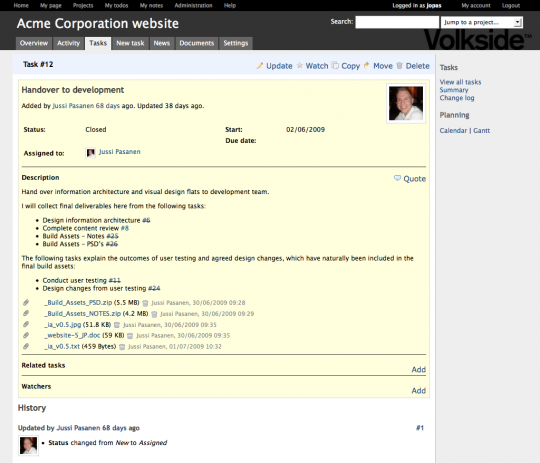Open Projects in top menu

pos(83,6)
